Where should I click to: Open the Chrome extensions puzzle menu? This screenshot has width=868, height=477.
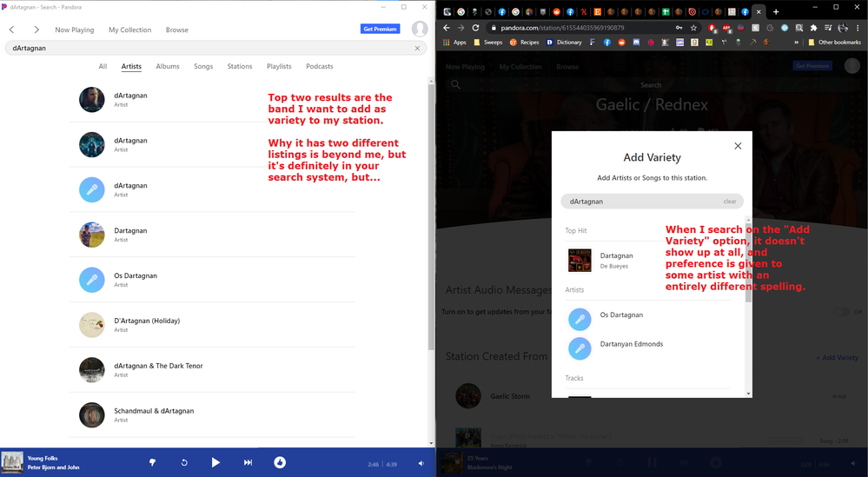coord(813,28)
